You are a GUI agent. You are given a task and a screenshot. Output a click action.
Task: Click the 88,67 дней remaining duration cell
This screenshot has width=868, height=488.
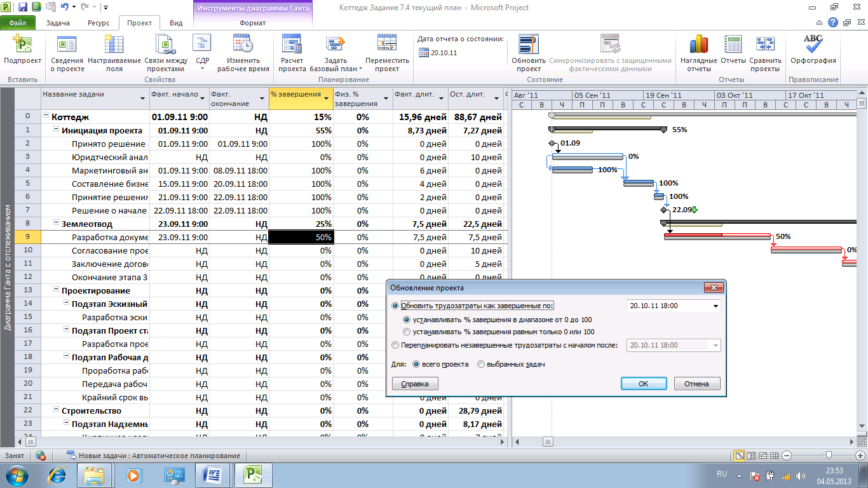[x=476, y=117]
